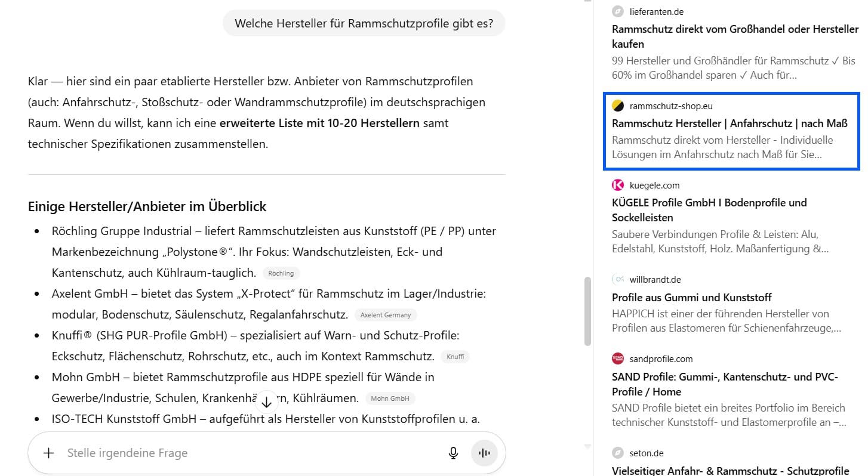Click the seton.de favicon
Screen dimensions: 868x476
(x=618, y=453)
